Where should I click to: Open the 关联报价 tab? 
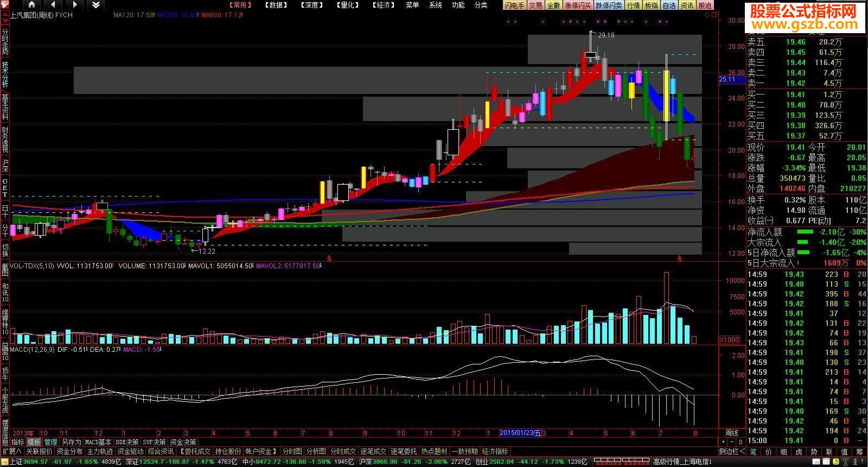[40, 451]
